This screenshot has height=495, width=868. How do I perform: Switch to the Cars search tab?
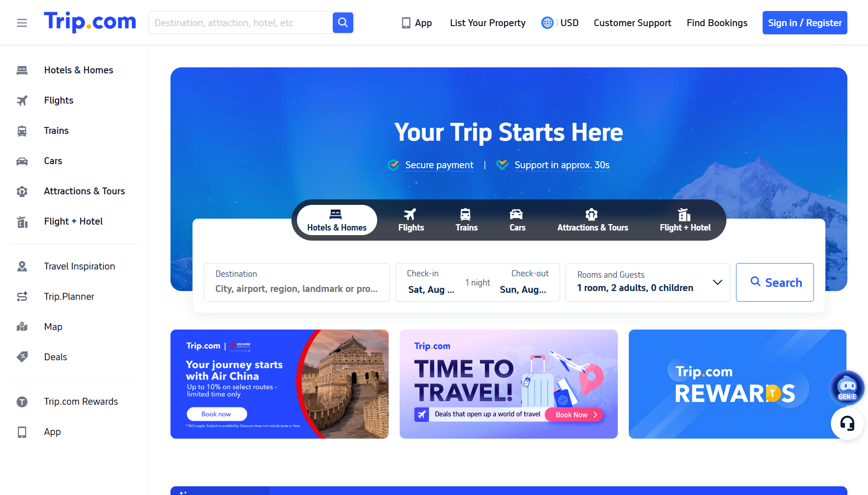tap(517, 220)
